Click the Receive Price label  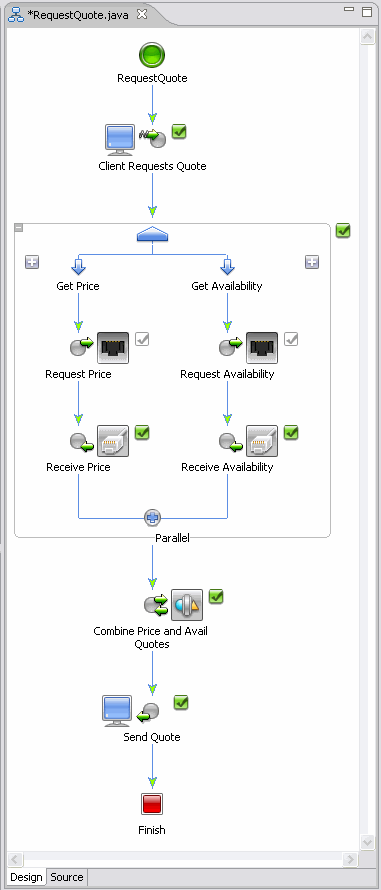pyautogui.click(x=78, y=467)
